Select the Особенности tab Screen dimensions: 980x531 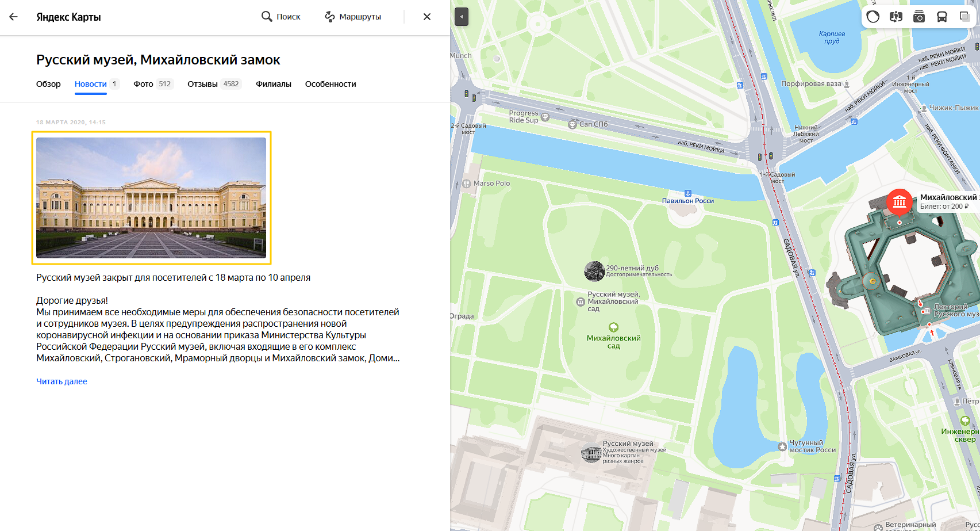[330, 84]
